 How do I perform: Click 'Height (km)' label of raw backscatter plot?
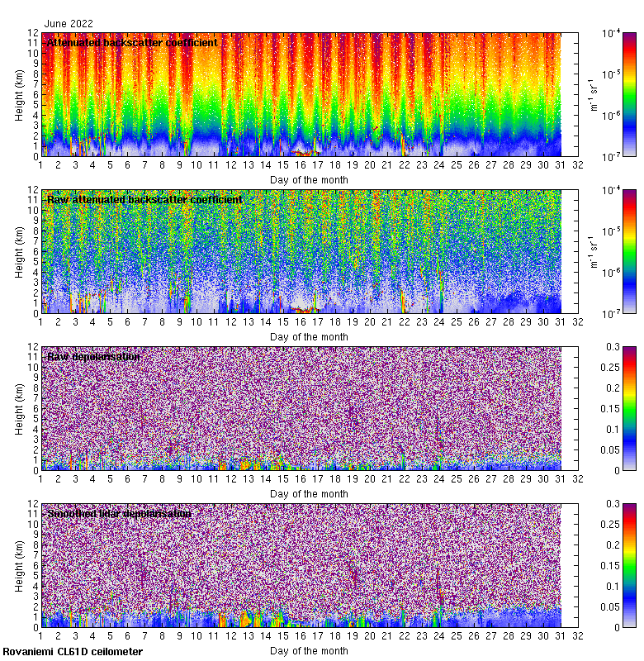20,251
